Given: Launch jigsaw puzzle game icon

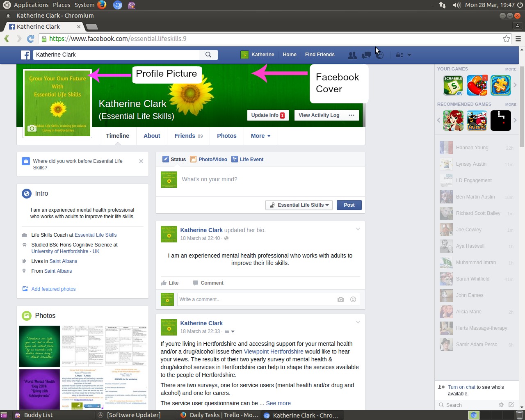Looking at the screenshot, I should point(501,85).
